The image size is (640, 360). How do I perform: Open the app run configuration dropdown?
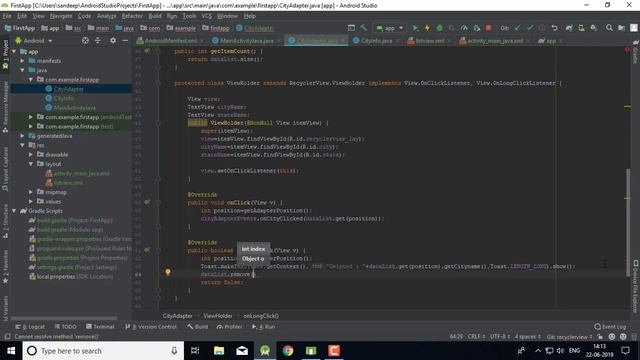click(390, 28)
